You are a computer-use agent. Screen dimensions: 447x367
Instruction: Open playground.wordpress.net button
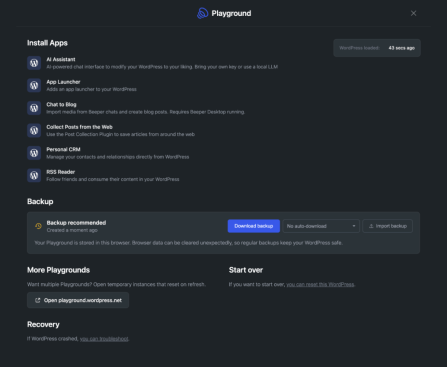point(78,300)
